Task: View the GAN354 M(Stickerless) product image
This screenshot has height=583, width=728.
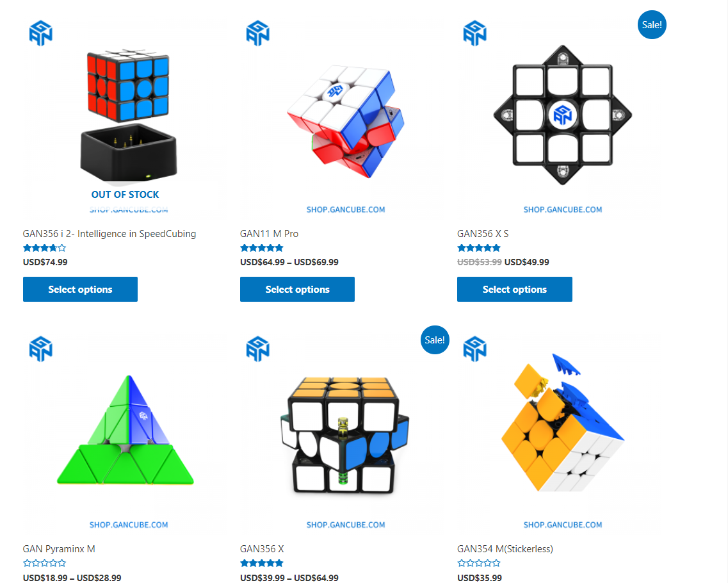Action: (x=563, y=434)
